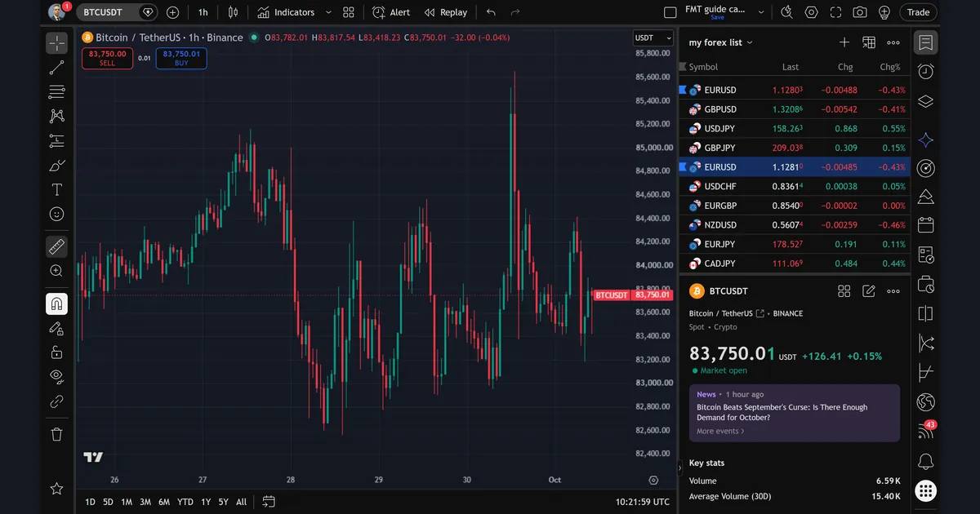Open the go to date calendar icon
This screenshot has width=980, height=514.
(269, 502)
